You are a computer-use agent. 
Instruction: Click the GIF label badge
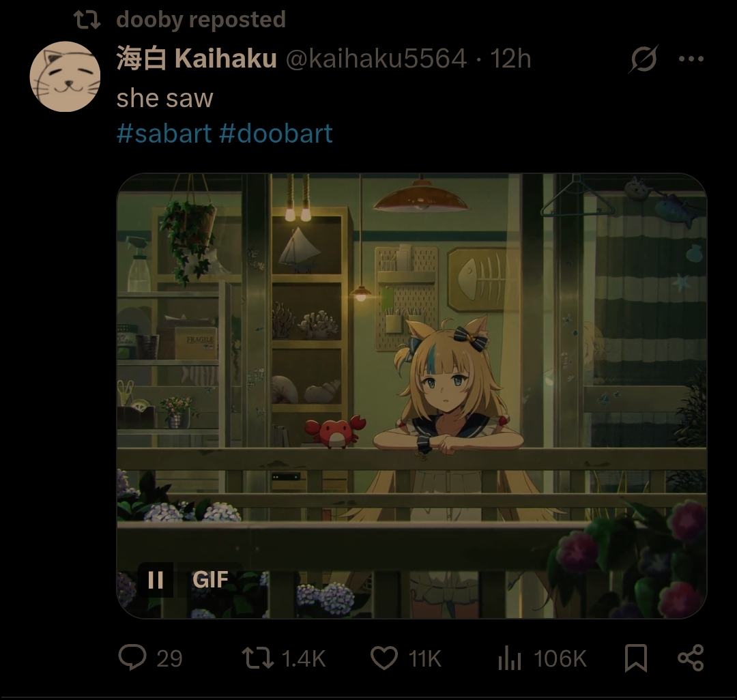(x=210, y=580)
